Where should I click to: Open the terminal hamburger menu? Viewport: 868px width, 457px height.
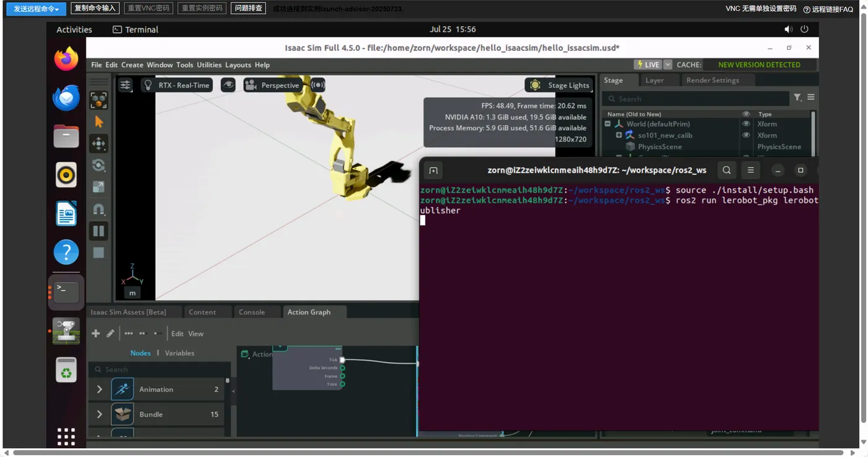[x=750, y=170]
